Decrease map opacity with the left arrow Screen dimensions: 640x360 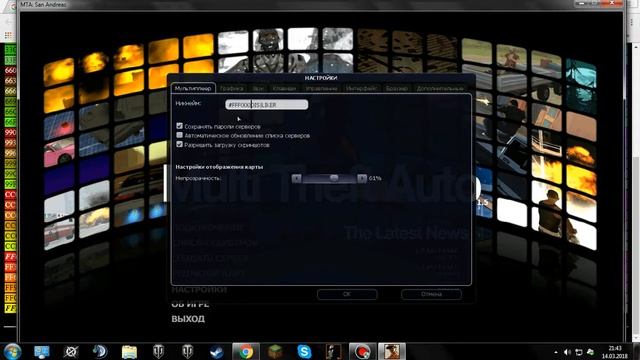point(297,178)
